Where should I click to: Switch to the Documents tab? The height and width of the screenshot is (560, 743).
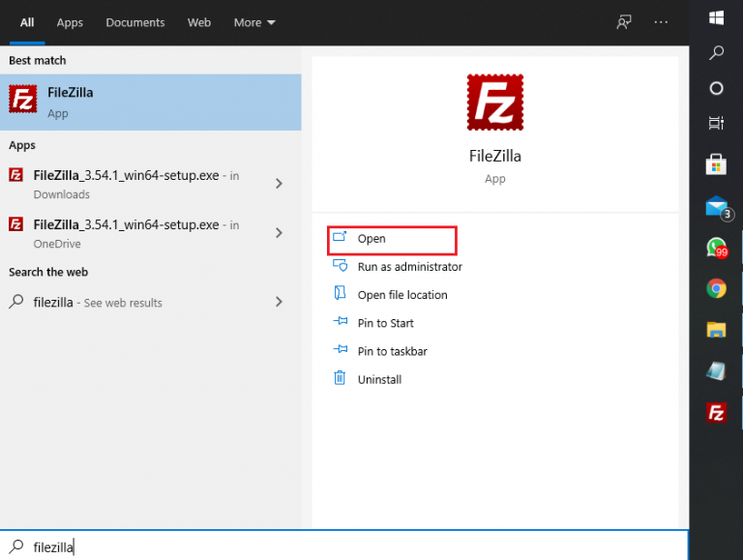coord(135,23)
